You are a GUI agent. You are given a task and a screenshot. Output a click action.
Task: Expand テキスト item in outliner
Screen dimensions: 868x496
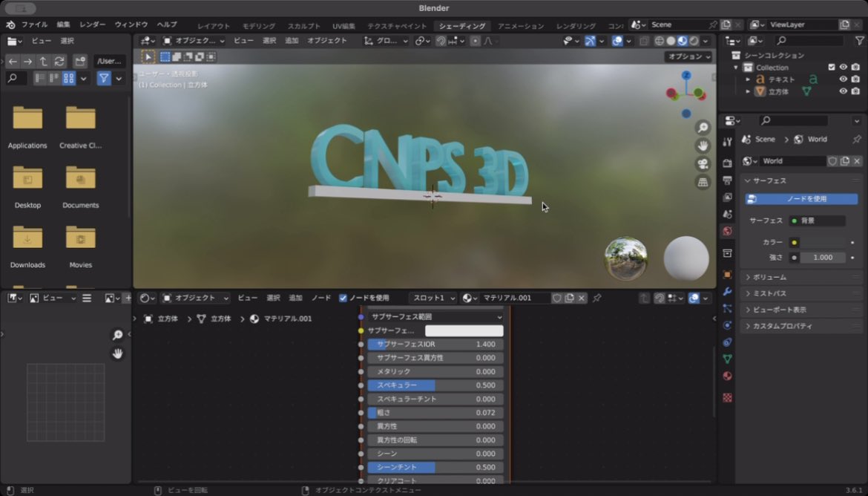[x=748, y=79]
